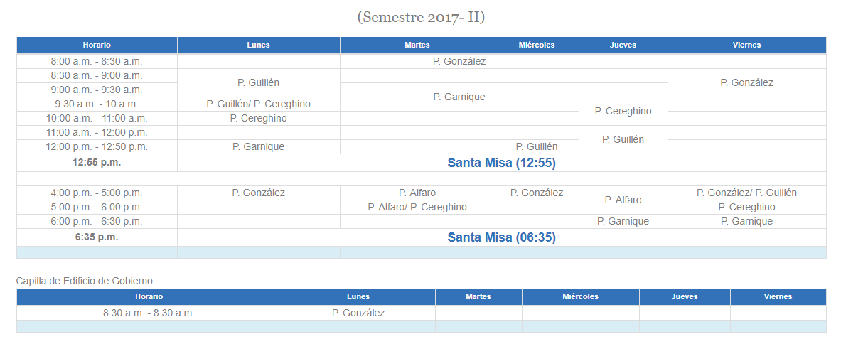Image resolution: width=868 pixels, height=339 pixels.
Task: Select the Semestre 2017- II heading
Action: [x=421, y=17]
